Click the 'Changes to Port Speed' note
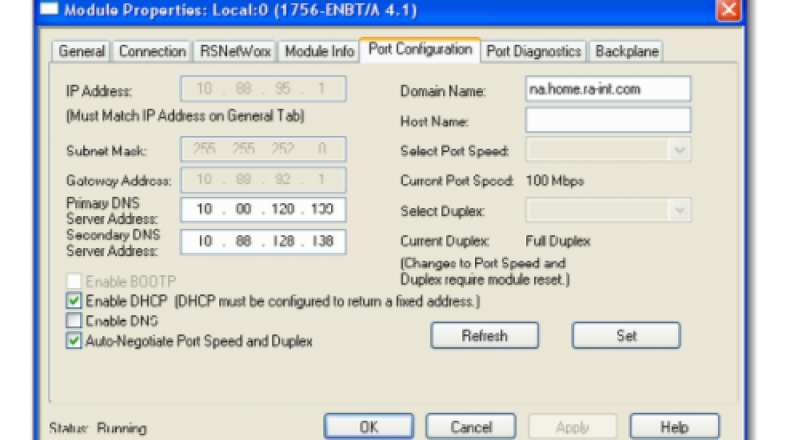Viewport: 806px width, 440px height. pyautogui.click(x=485, y=271)
